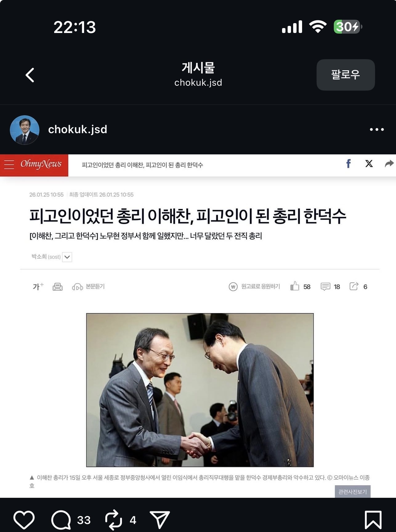Viewport: 396px width, 532px height.
Task: Save the post with bookmark icon
Action: pos(373,520)
